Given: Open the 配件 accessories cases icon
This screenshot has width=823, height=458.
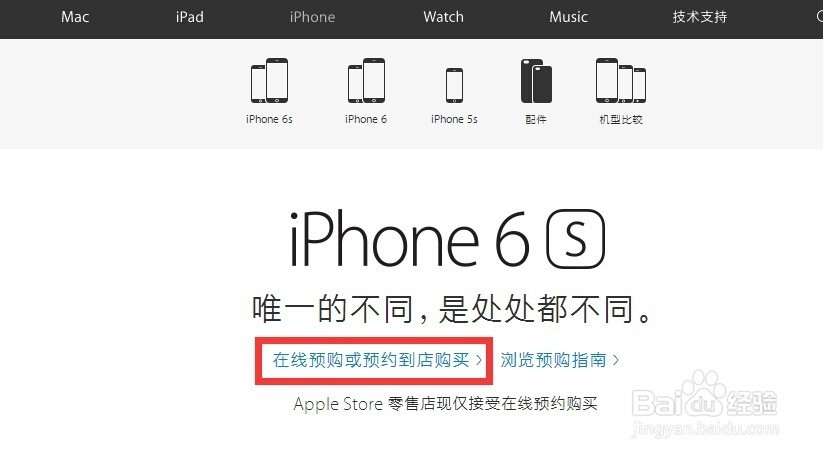Looking at the screenshot, I should click(x=536, y=81).
